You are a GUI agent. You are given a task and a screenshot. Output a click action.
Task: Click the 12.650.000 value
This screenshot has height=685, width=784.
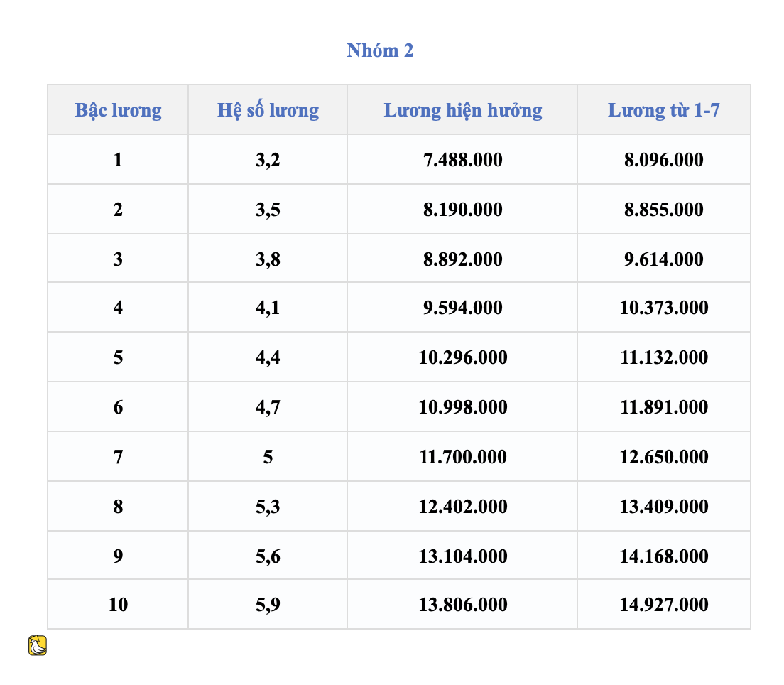tap(664, 456)
